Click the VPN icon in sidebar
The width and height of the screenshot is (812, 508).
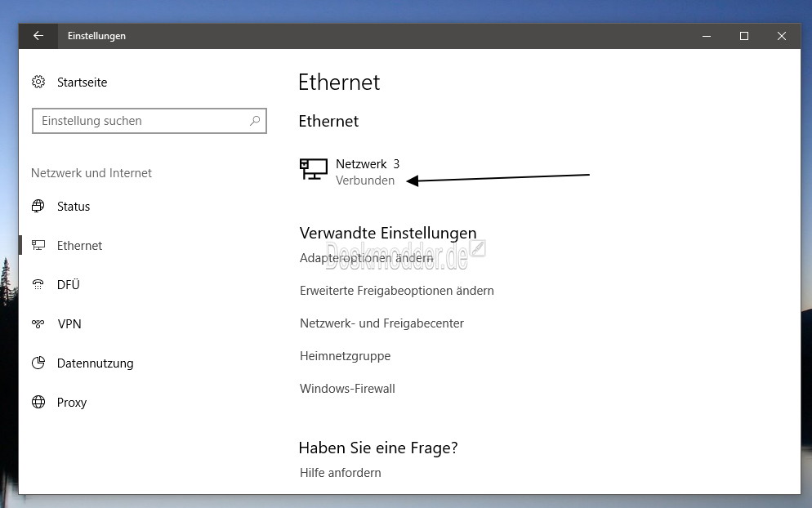[x=38, y=323]
